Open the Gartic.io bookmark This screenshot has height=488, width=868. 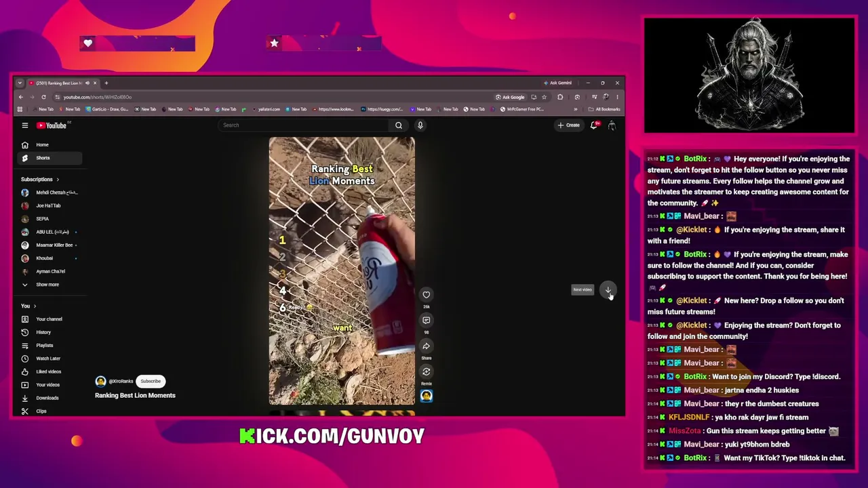108,109
